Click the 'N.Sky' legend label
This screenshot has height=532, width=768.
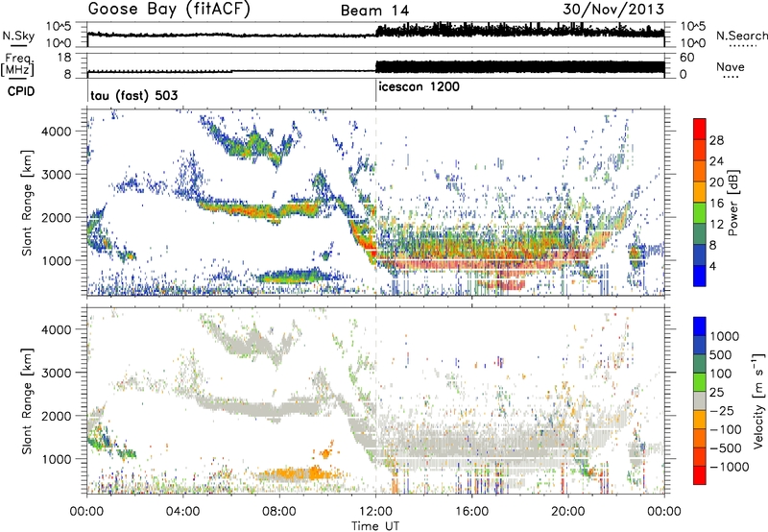coord(18,36)
